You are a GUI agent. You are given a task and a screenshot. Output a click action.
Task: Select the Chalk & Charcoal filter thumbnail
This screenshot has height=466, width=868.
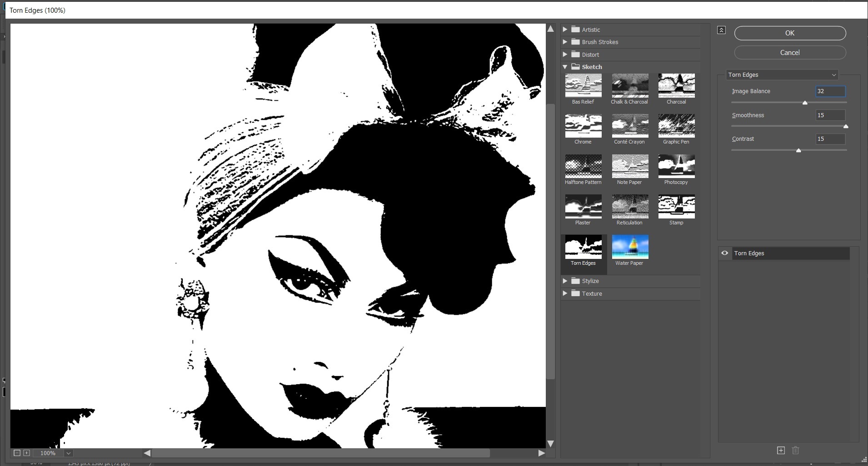pyautogui.click(x=630, y=85)
